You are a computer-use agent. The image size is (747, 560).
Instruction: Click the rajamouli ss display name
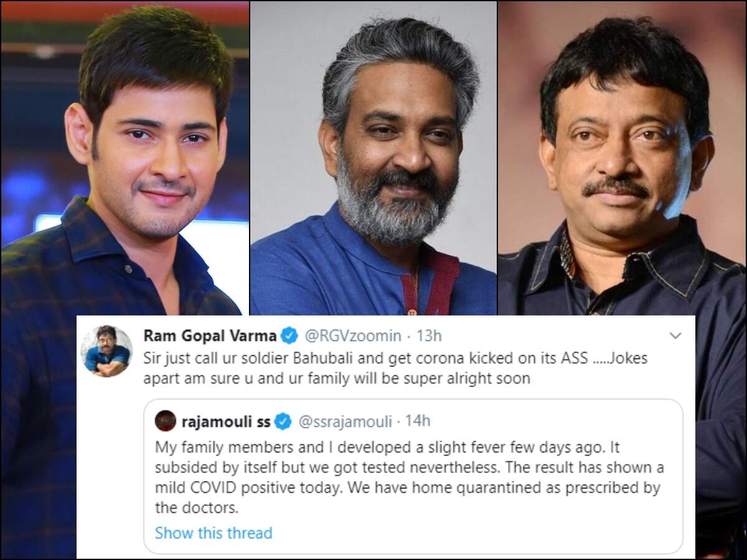point(225,421)
